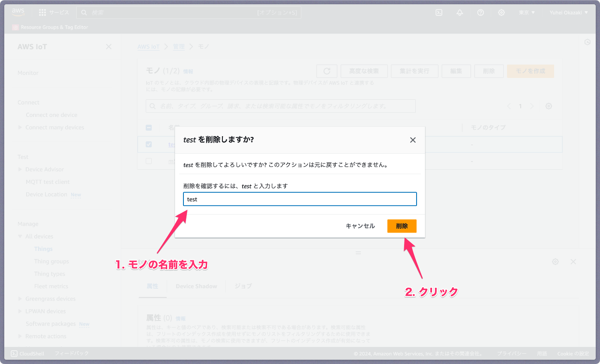
Task: Refresh the things list
Action: (x=327, y=71)
